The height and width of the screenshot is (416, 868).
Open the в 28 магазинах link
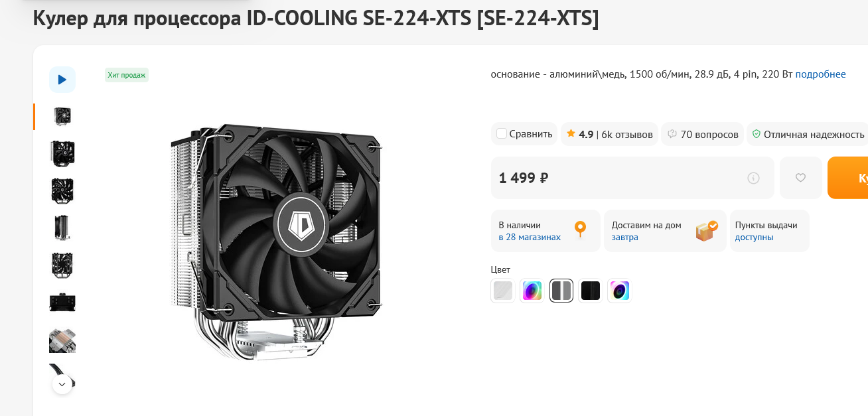pyautogui.click(x=530, y=237)
